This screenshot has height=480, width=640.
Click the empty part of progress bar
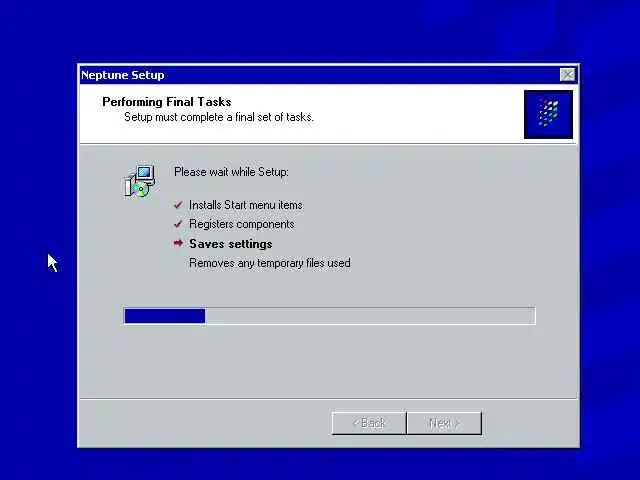coord(370,316)
